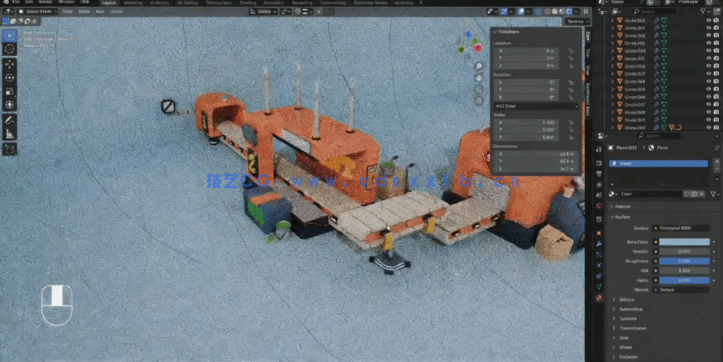Open the outliner filter dropdown
The height and width of the screenshot is (362, 723).
coord(706,11)
